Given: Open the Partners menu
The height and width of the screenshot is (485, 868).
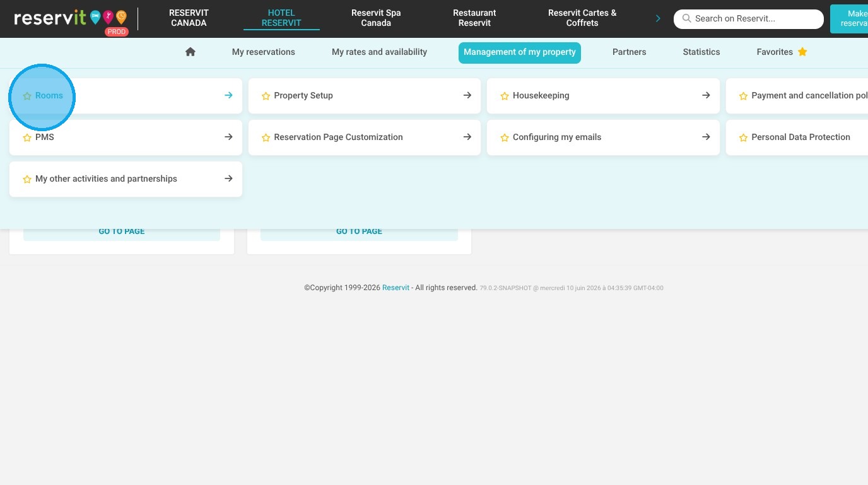Looking at the screenshot, I should click(630, 52).
